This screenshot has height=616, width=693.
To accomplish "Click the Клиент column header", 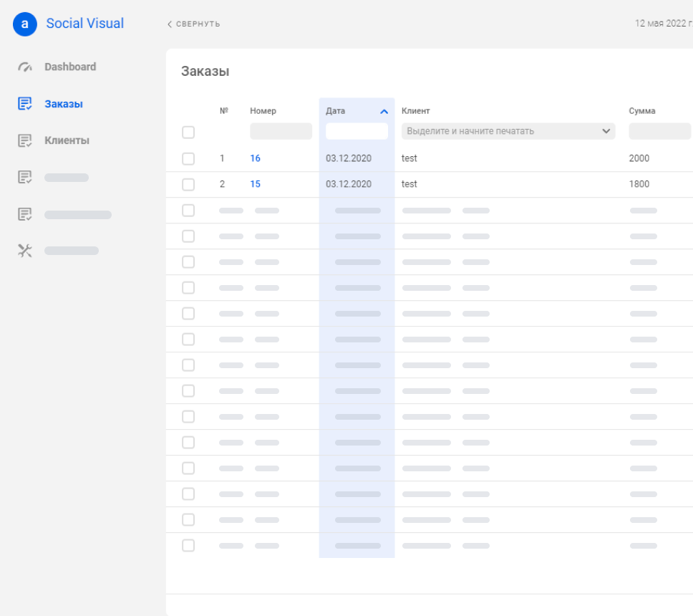I will [415, 111].
